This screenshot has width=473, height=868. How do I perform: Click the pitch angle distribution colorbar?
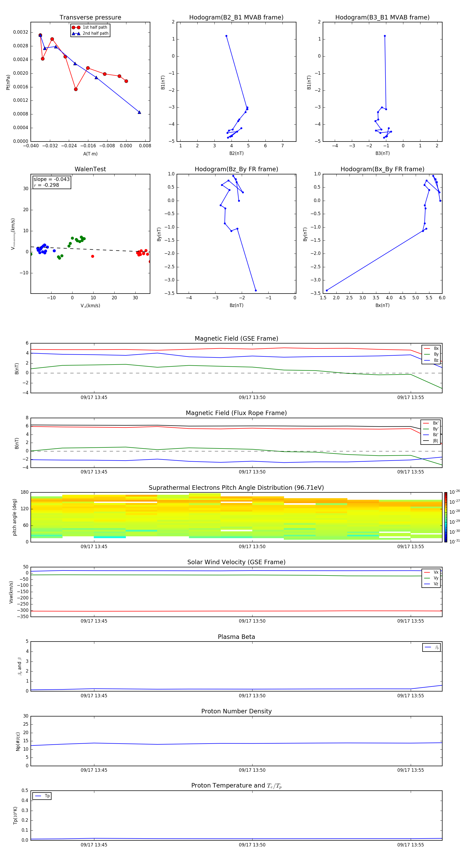click(x=445, y=517)
